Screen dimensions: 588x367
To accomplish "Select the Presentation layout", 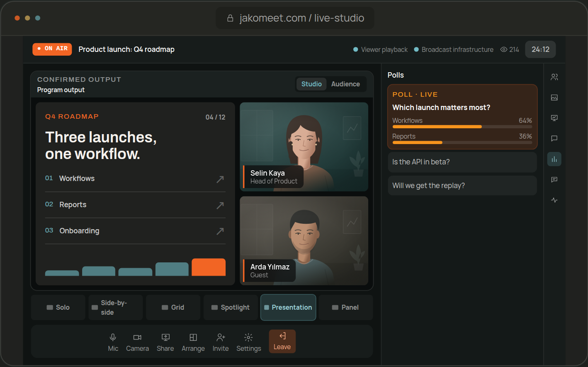I will pyautogui.click(x=288, y=307).
